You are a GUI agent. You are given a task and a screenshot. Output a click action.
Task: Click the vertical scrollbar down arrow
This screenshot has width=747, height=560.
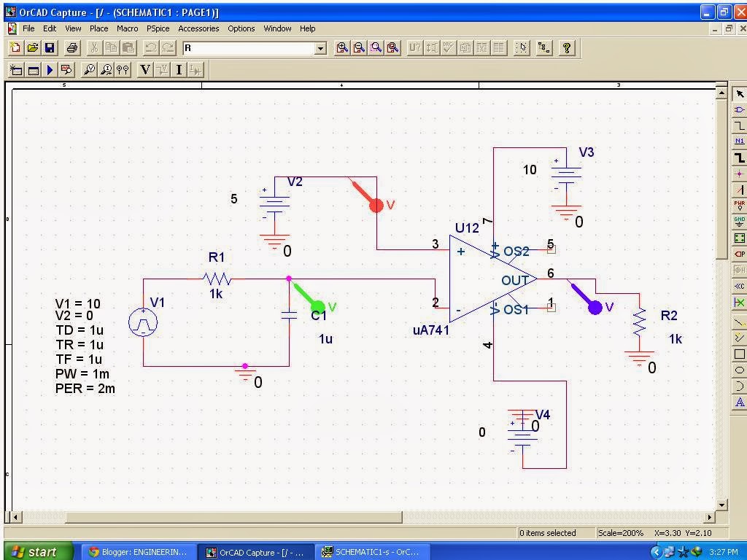[x=721, y=505]
